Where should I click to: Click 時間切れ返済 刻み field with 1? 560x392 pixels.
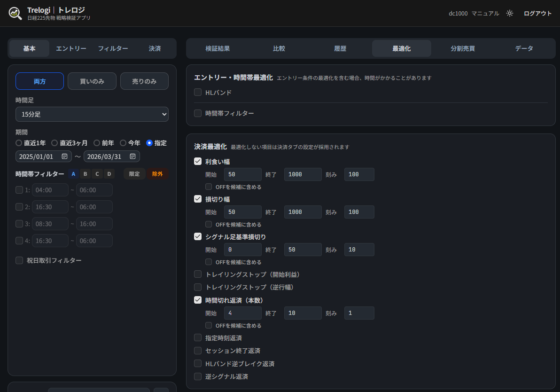(x=359, y=313)
